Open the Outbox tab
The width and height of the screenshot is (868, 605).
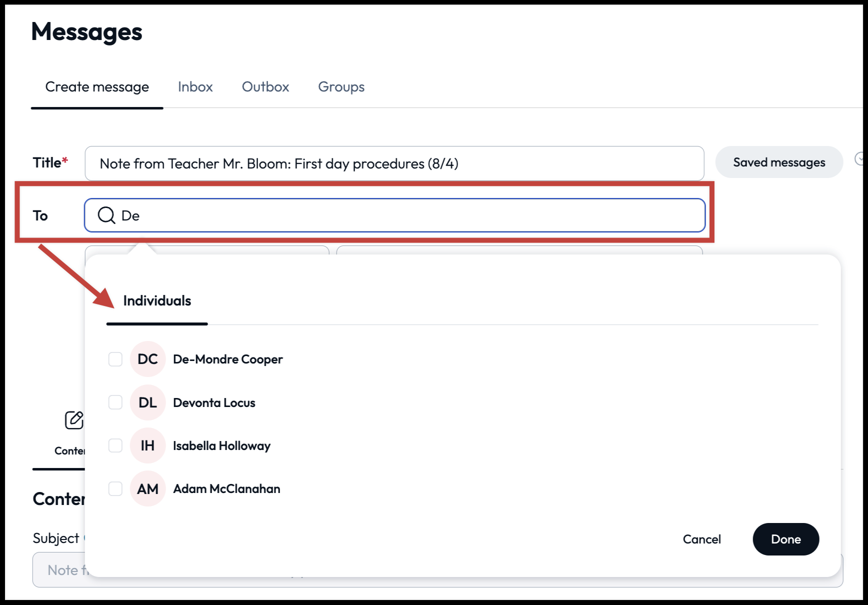[265, 87]
